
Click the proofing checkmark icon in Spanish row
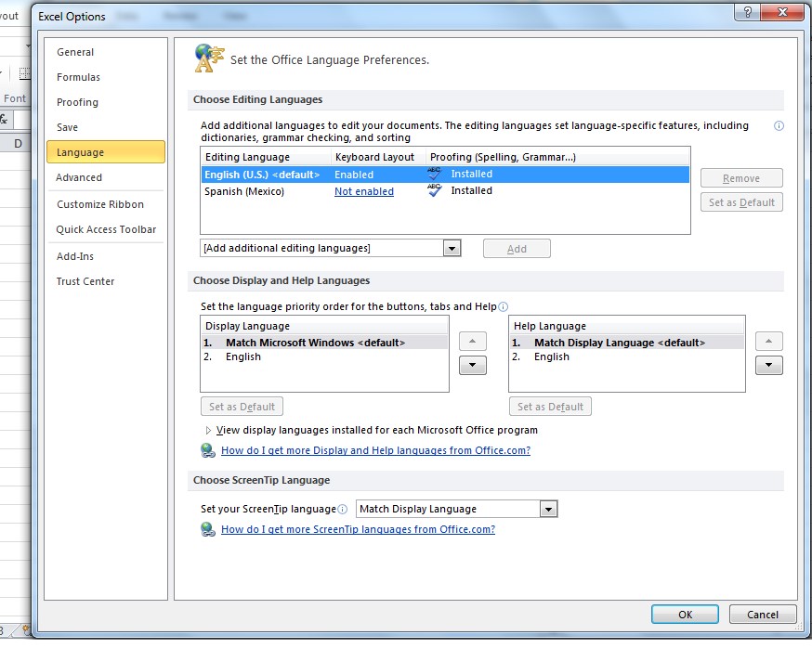pyautogui.click(x=435, y=190)
